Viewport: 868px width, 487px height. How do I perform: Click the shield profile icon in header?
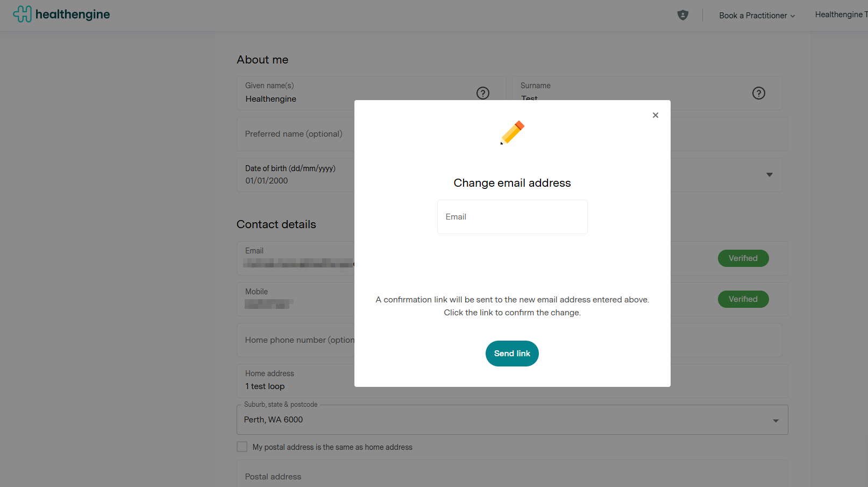click(x=682, y=15)
